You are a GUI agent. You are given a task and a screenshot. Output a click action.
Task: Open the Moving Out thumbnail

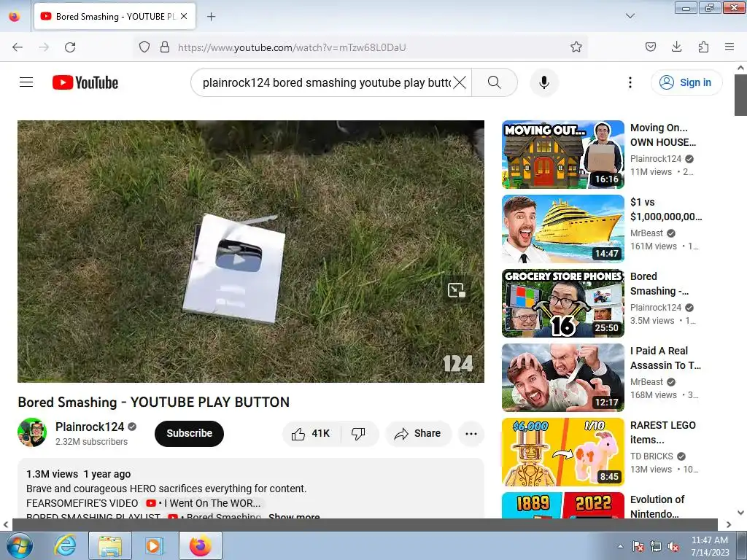pyautogui.click(x=562, y=155)
